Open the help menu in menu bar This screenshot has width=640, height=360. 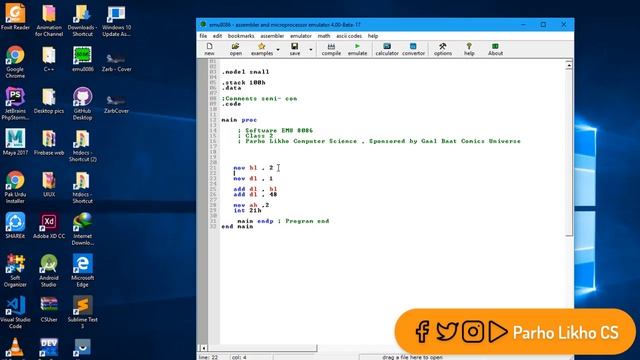[373, 36]
